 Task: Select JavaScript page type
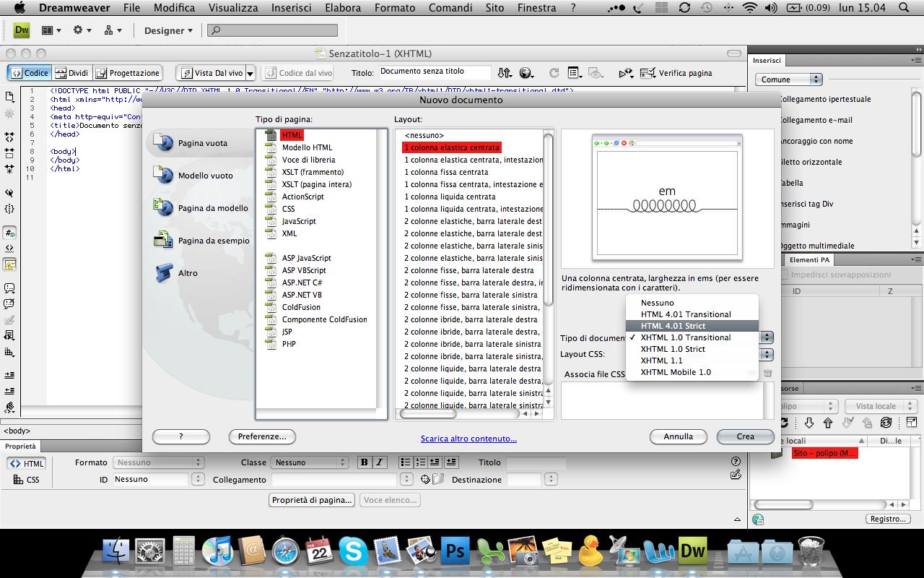point(298,221)
